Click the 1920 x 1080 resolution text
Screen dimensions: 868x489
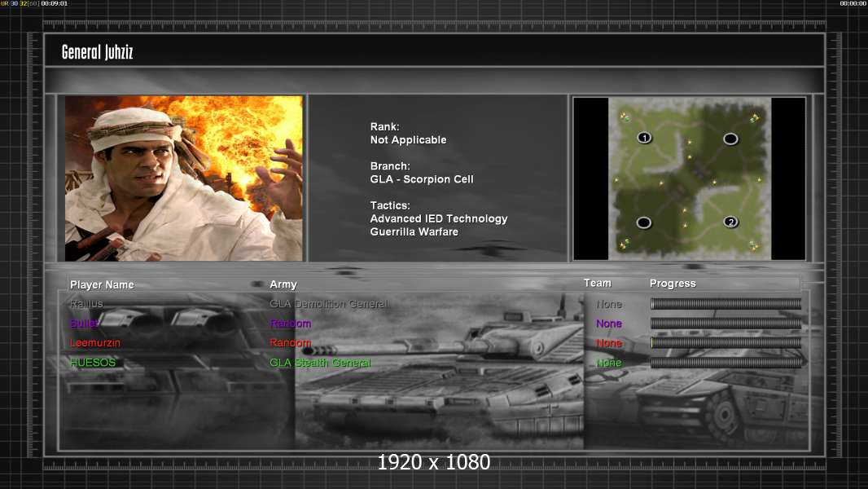pos(433,462)
